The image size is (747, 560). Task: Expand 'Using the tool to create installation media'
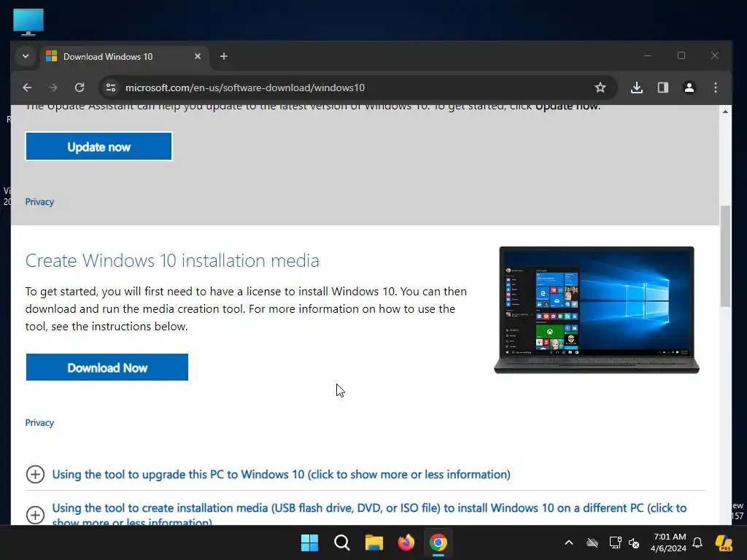tap(369, 516)
